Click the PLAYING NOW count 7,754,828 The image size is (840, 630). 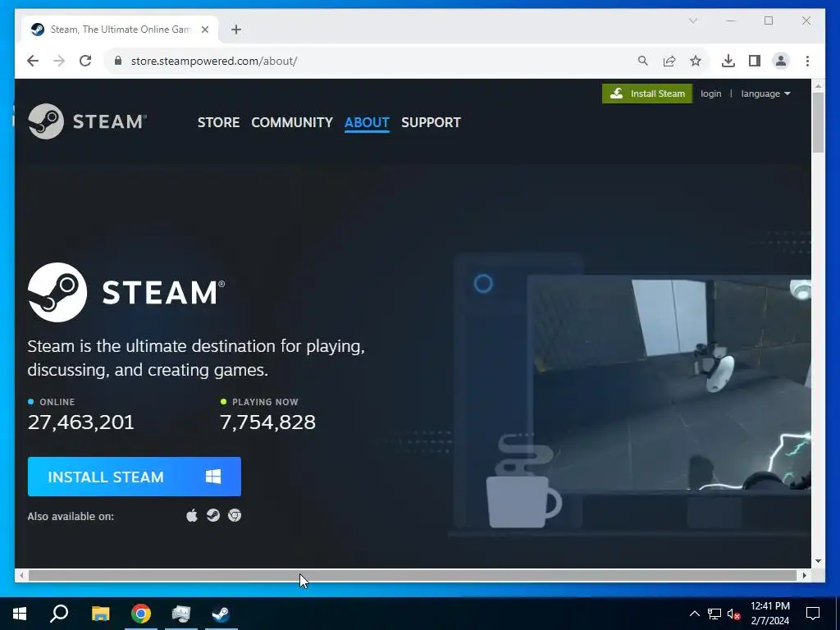268,422
